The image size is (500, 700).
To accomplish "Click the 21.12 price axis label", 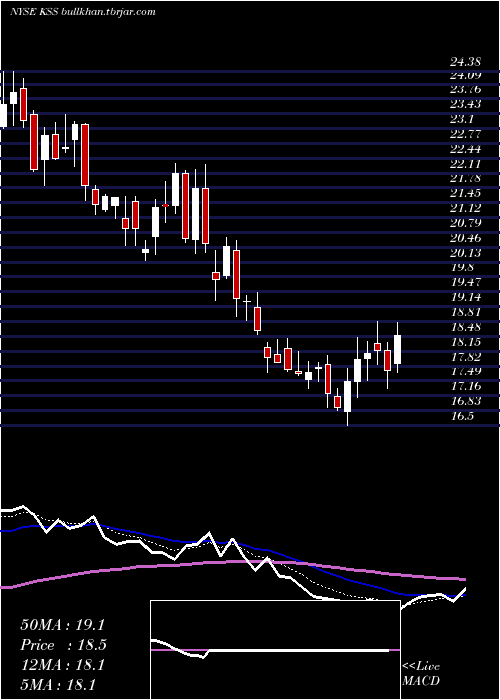I will (465, 208).
